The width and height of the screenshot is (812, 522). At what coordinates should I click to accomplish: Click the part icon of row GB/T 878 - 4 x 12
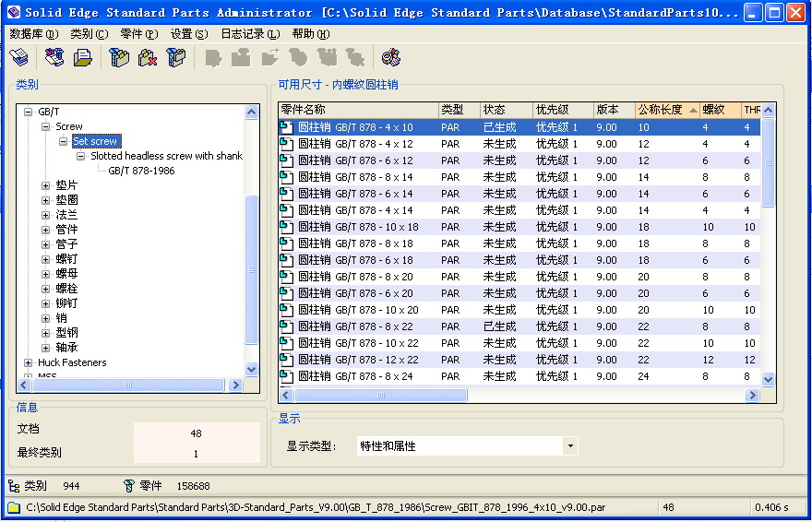coord(286,144)
